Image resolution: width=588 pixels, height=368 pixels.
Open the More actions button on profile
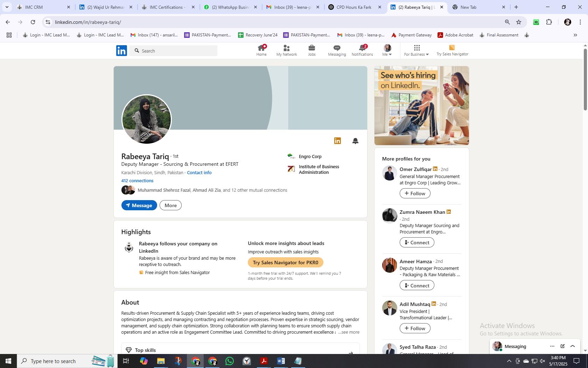coord(170,205)
